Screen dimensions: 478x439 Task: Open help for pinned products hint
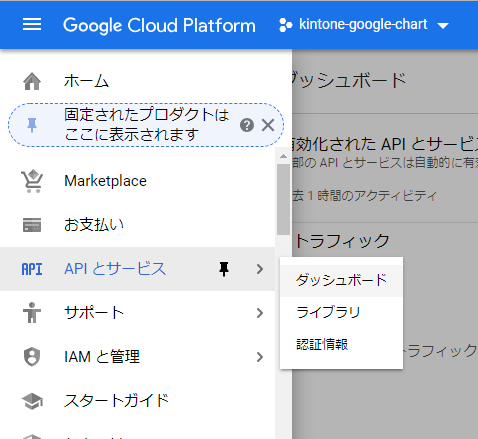pyautogui.click(x=247, y=125)
